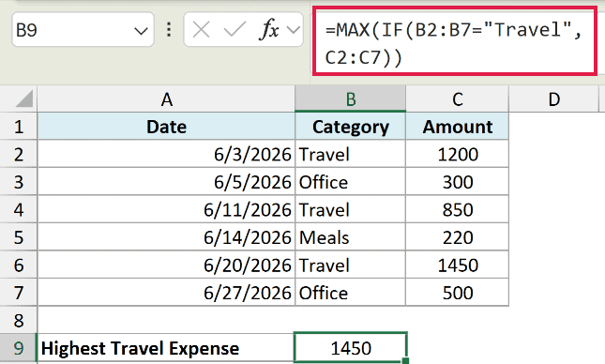The width and height of the screenshot is (605, 364).
Task: Click the 6/14/2026 date cell
Action: coord(166,237)
